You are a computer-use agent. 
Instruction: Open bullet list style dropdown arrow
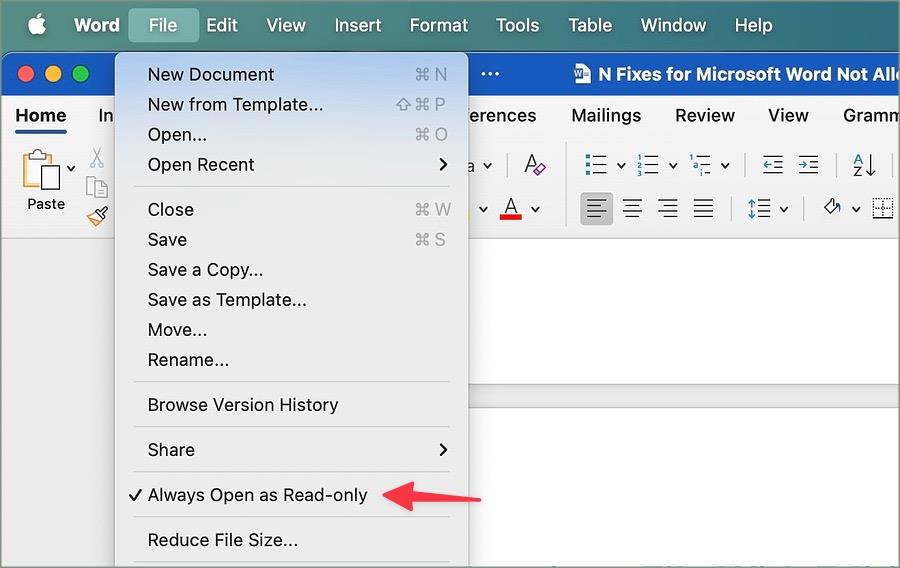tap(621, 166)
